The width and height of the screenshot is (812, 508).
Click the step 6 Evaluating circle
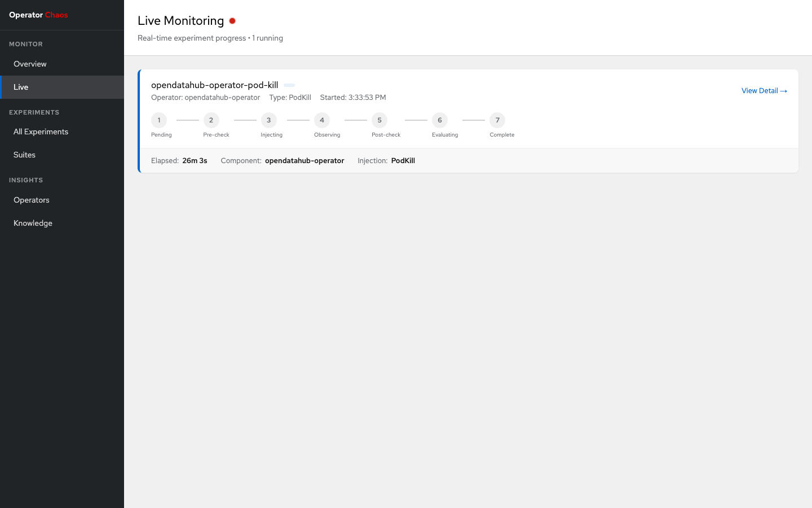(440, 120)
